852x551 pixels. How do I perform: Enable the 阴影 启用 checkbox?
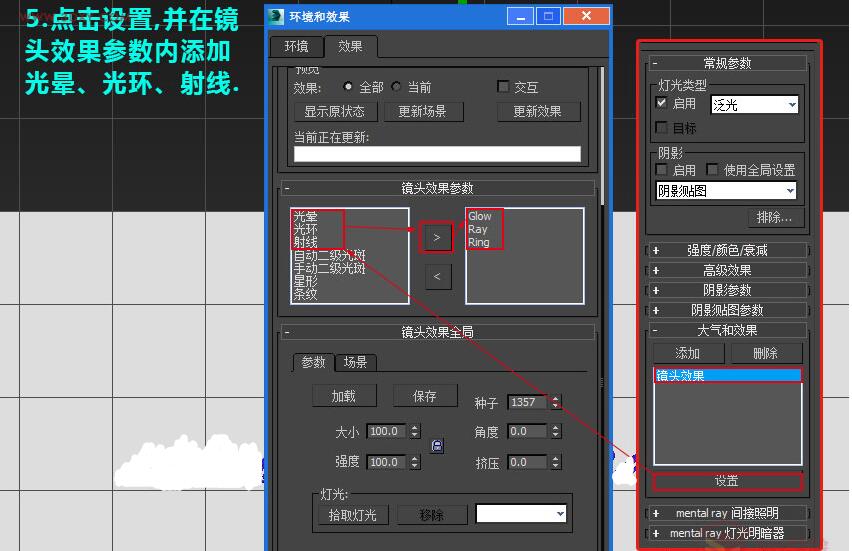click(661, 170)
